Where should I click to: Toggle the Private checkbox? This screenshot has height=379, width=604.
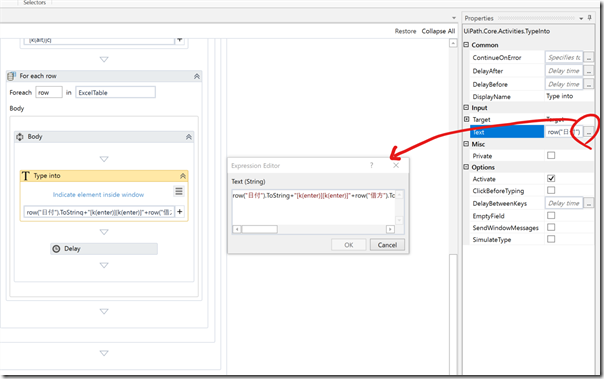551,156
